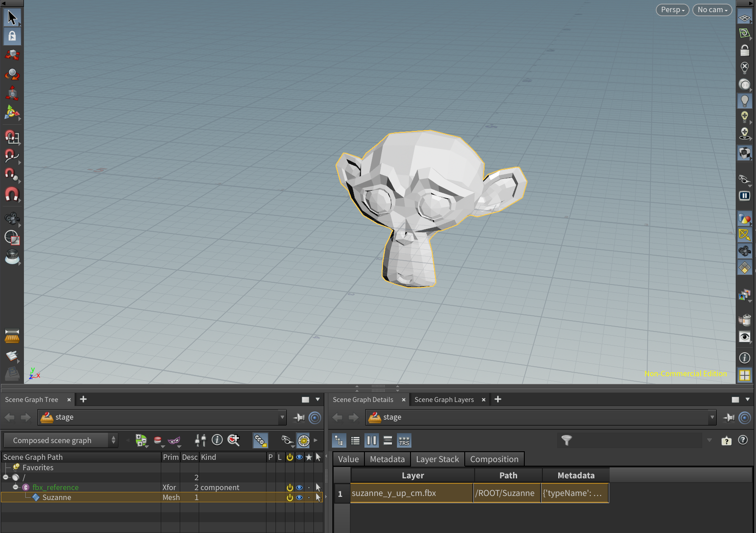Click the lock camera padlock icon
This screenshot has height=533, width=756.
(x=745, y=51)
